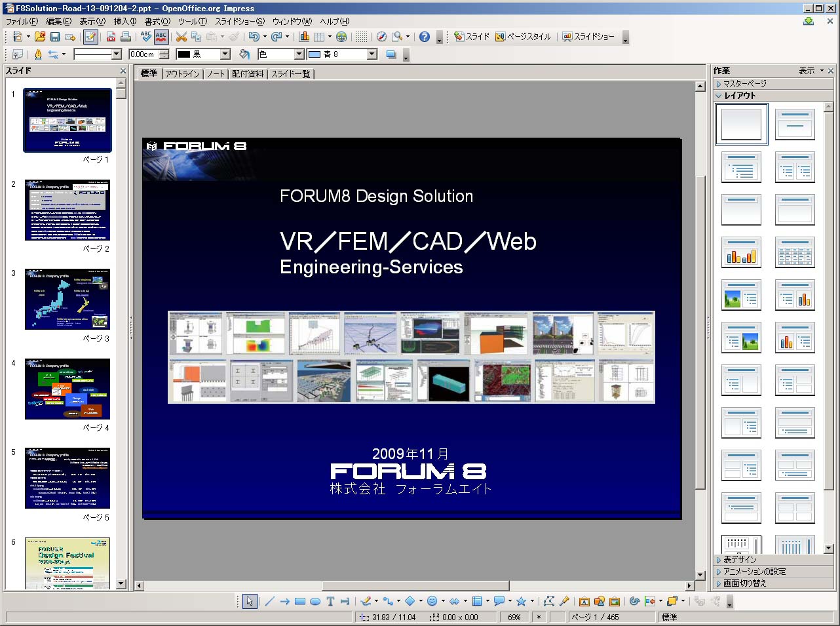Export directly as PDF

[111, 37]
